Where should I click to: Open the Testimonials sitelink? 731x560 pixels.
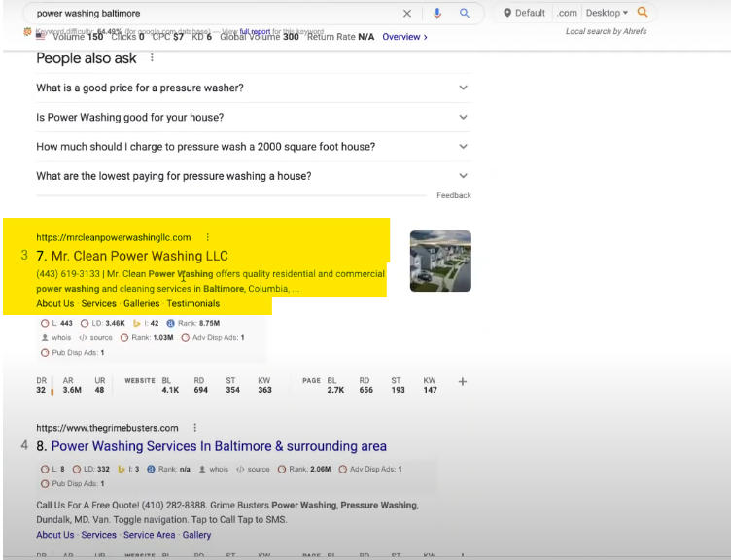pos(193,303)
